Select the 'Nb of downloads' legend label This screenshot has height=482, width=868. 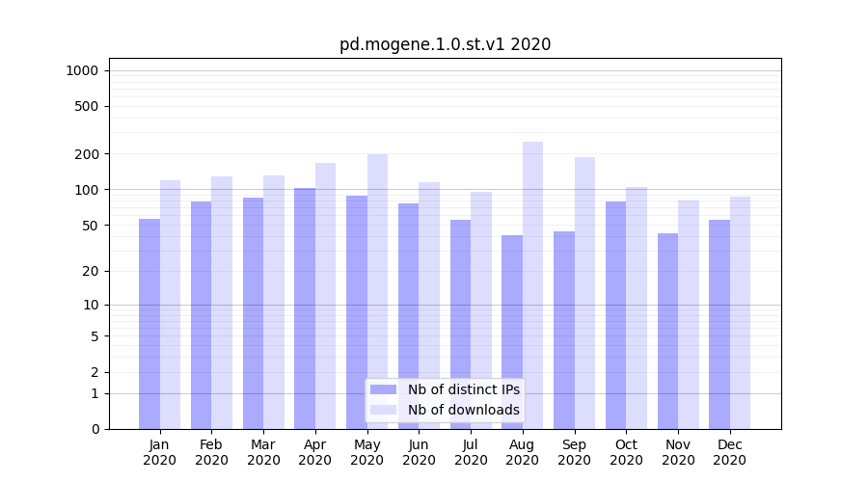463,410
